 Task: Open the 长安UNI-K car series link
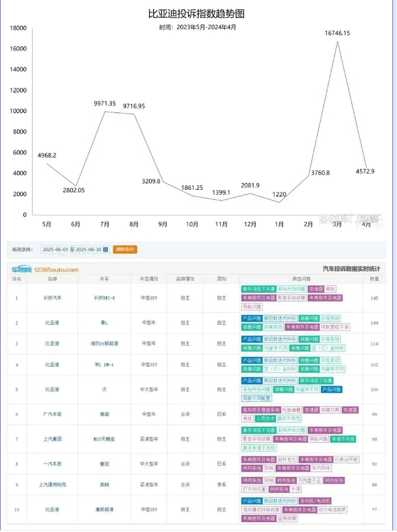click(x=104, y=298)
